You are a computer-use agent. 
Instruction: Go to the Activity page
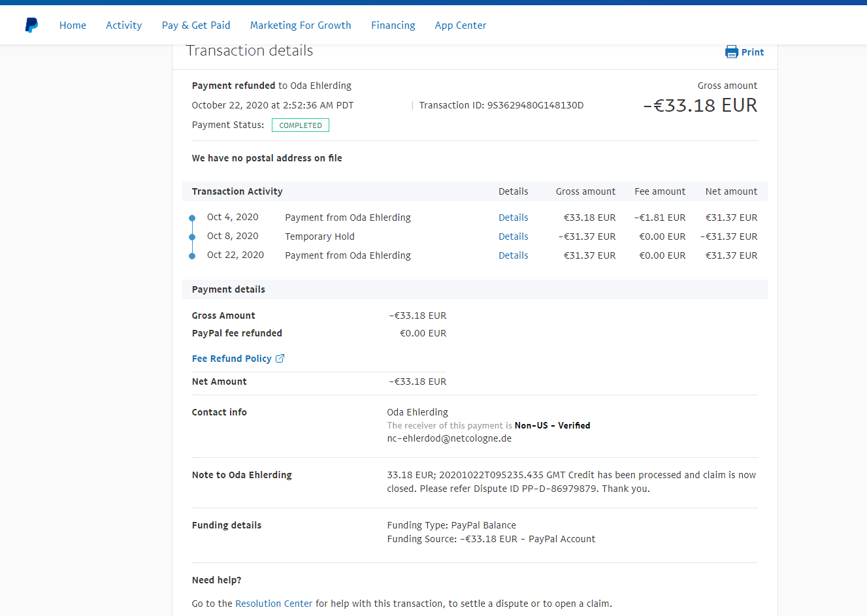pyautogui.click(x=123, y=25)
